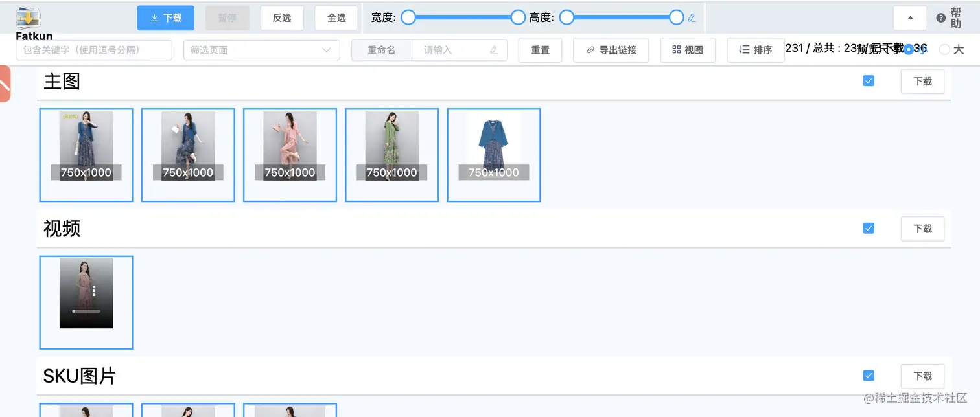Toggle the SKU图片 section checkbox
The image size is (980, 417).
(x=869, y=376)
